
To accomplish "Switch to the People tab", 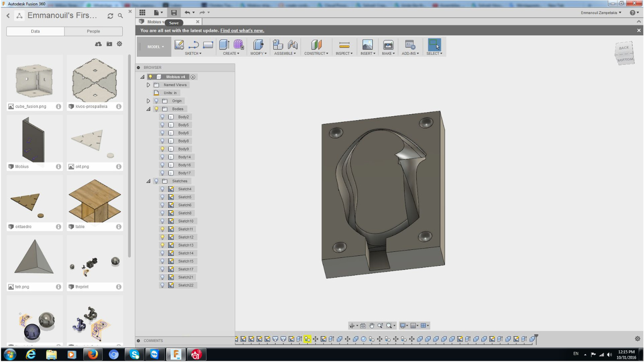I will pyautogui.click(x=93, y=31).
